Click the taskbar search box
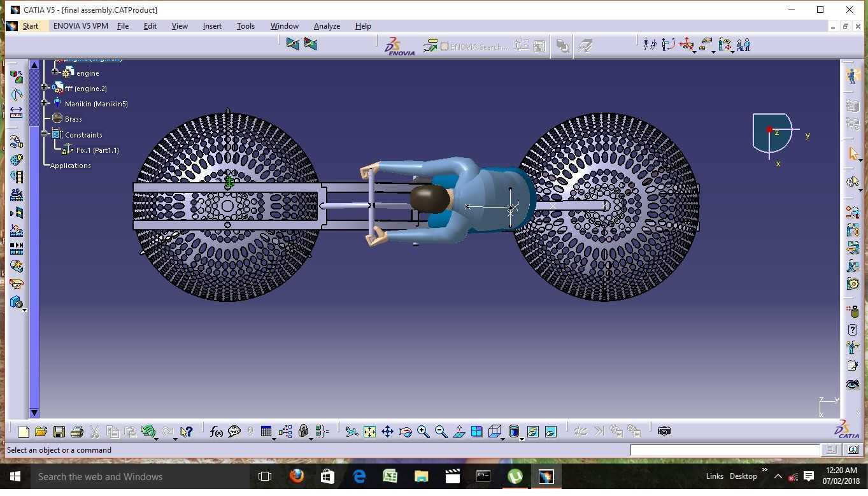Image resolution: width=868 pixels, height=496 pixels. coord(140,476)
